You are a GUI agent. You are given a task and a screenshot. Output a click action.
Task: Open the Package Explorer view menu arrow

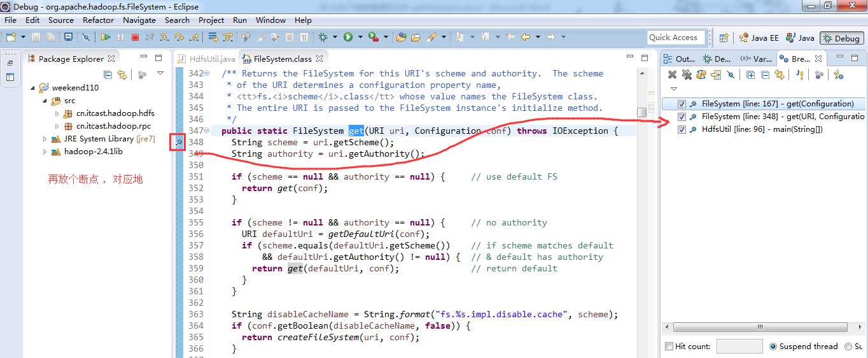pos(160,74)
